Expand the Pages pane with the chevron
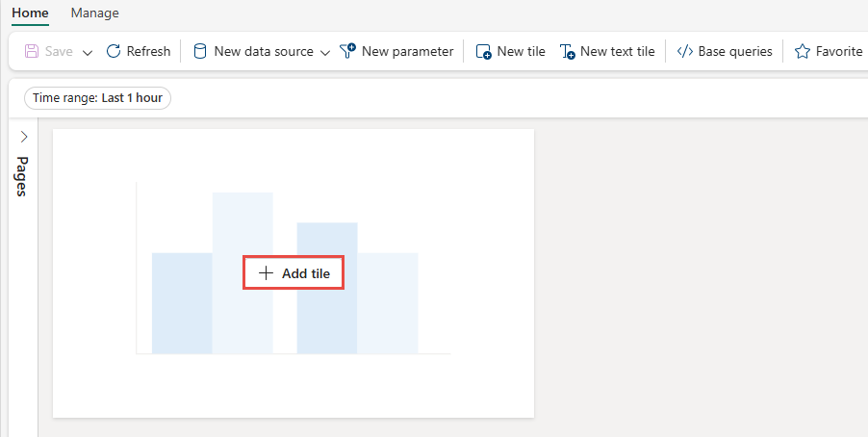This screenshot has width=868, height=437. coord(24,138)
